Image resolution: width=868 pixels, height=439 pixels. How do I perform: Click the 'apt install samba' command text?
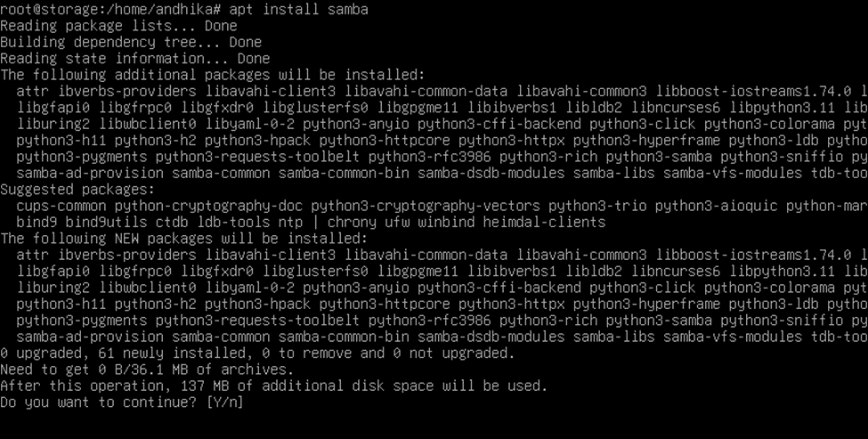point(298,10)
